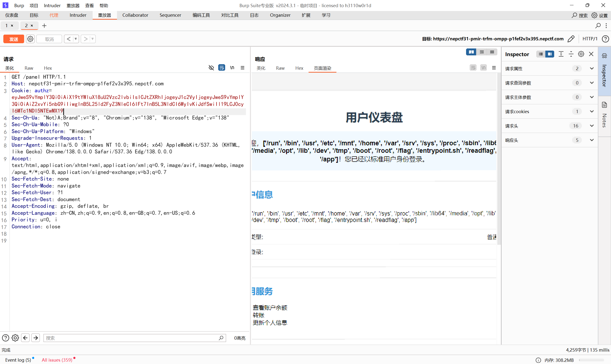This screenshot has width=611, height=364.
Task: Expand all Inspector sections
Action: (561, 54)
